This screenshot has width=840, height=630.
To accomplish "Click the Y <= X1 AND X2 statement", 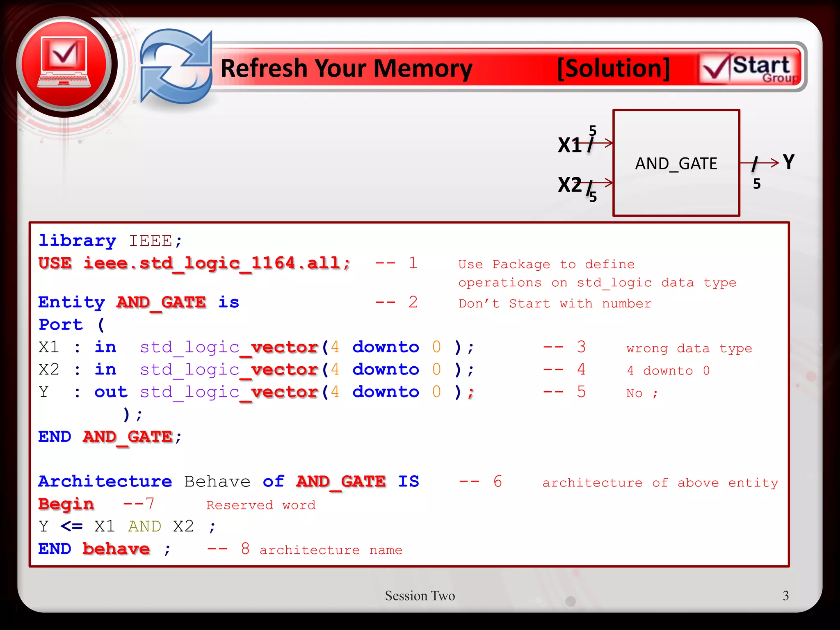I will [127, 526].
